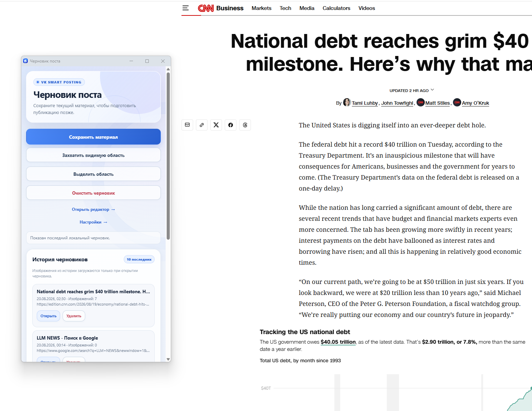Click the История черновиков heading
This screenshot has height=411, width=532.
[x=60, y=260]
